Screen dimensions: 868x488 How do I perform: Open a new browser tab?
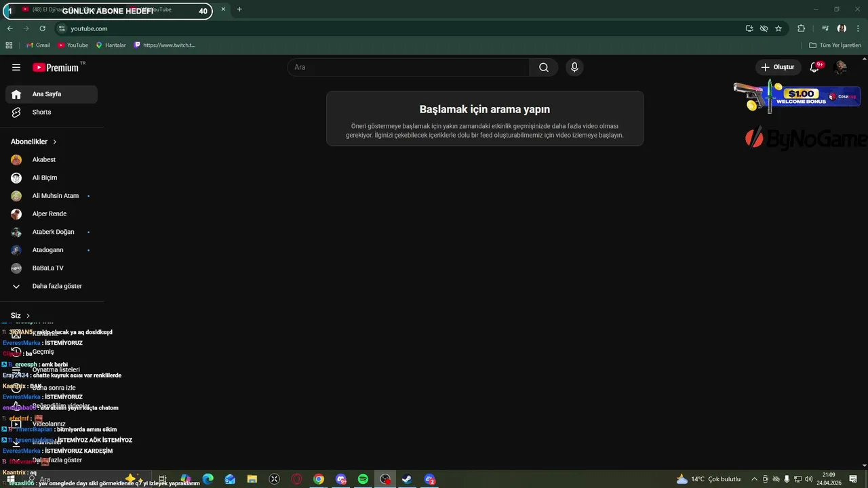click(x=239, y=9)
